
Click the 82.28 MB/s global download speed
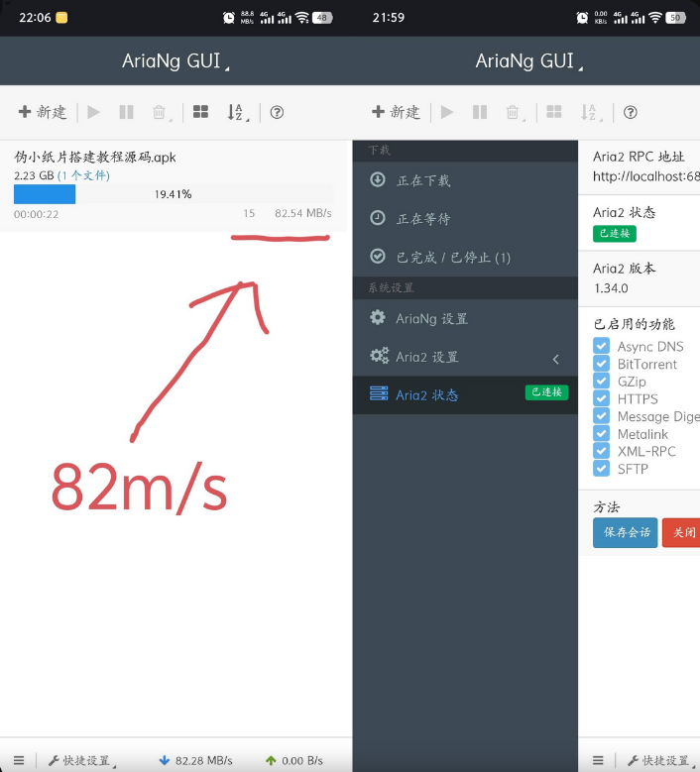pyautogui.click(x=196, y=761)
